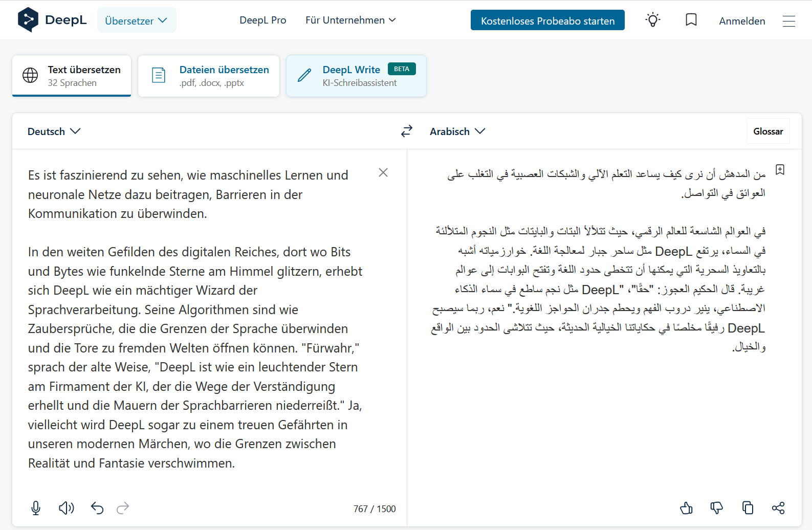Open the Glossar button

(x=768, y=131)
